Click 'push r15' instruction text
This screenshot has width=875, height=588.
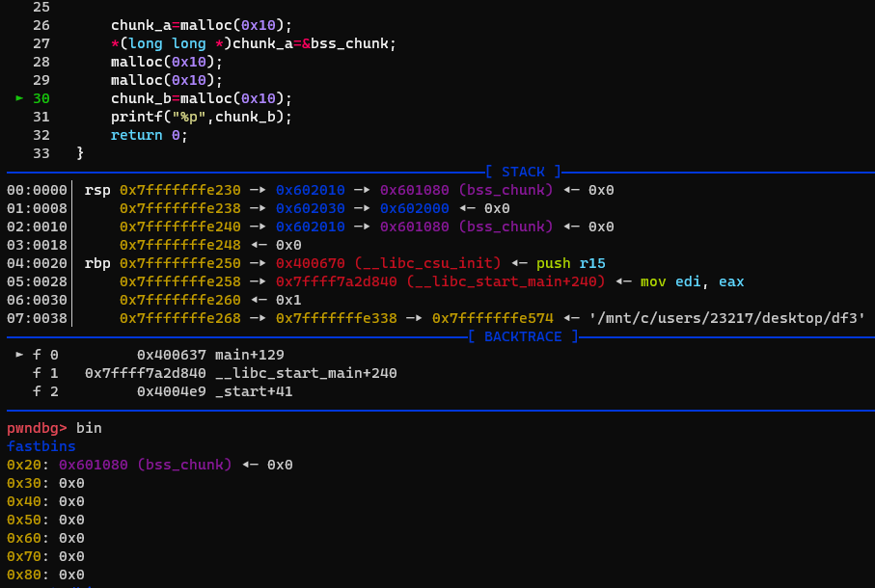(x=570, y=263)
